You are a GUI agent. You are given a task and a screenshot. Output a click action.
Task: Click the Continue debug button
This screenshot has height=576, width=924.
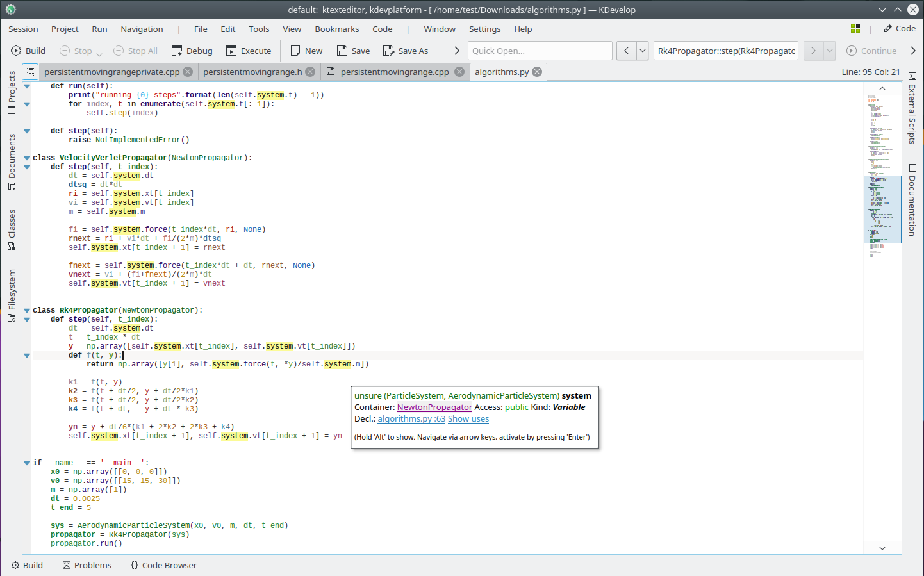[871, 51]
